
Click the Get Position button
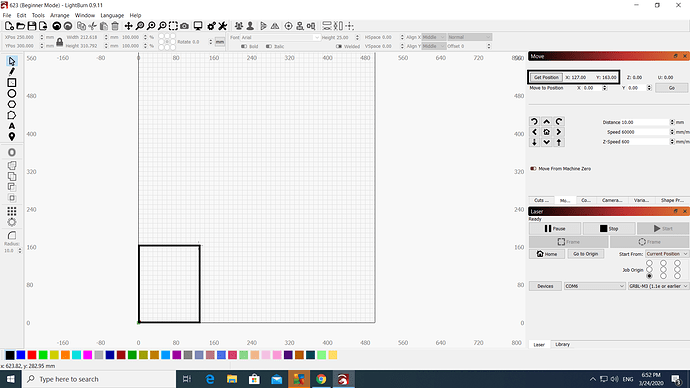click(x=546, y=77)
